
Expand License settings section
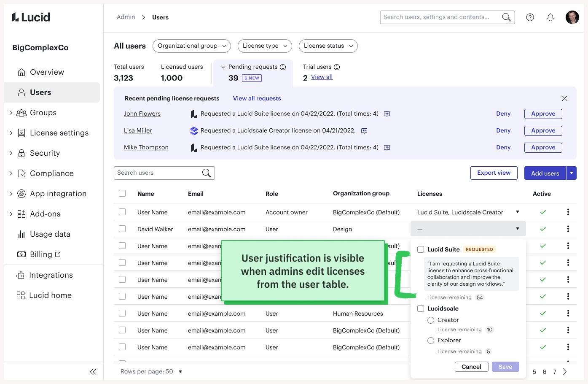pos(11,133)
